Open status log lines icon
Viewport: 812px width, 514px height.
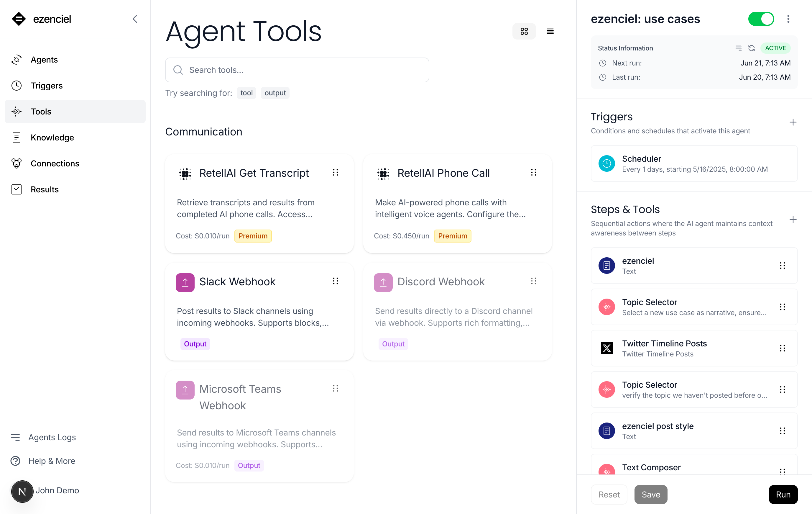point(738,48)
